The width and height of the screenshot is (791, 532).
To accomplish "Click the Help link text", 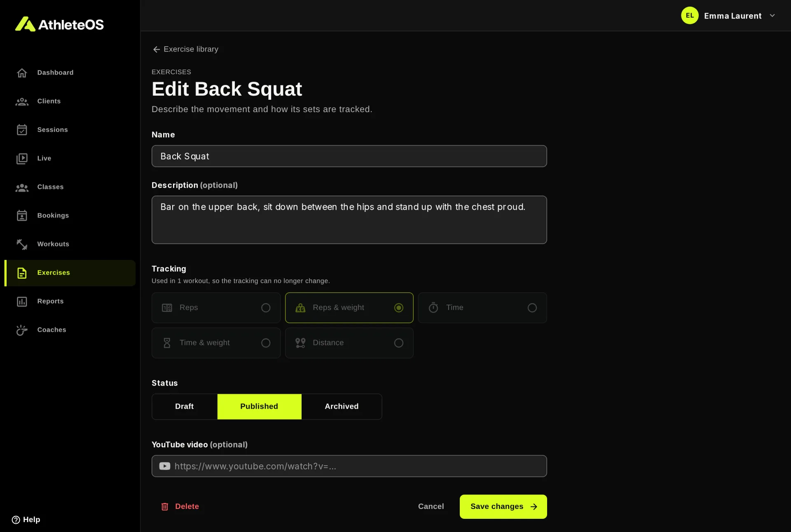I will click(31, 520).
